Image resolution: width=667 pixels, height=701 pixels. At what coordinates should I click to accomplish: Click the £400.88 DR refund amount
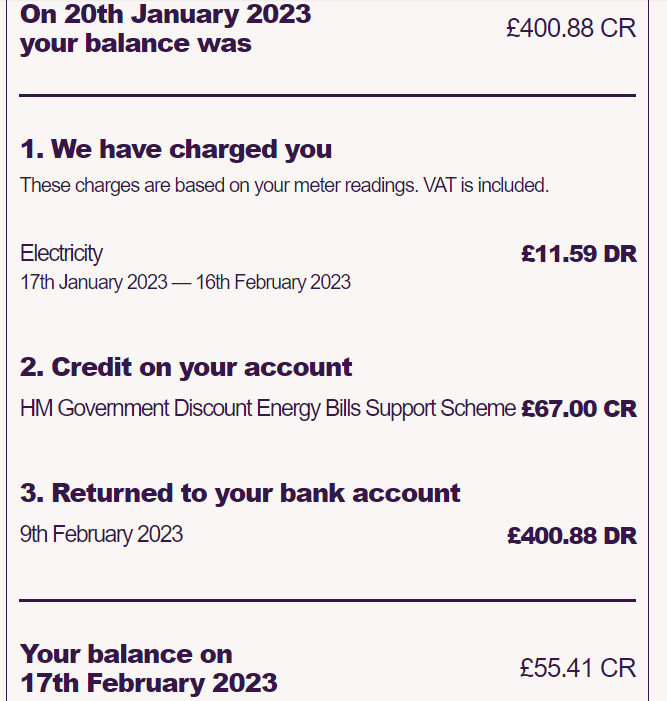tap(572, 536)
